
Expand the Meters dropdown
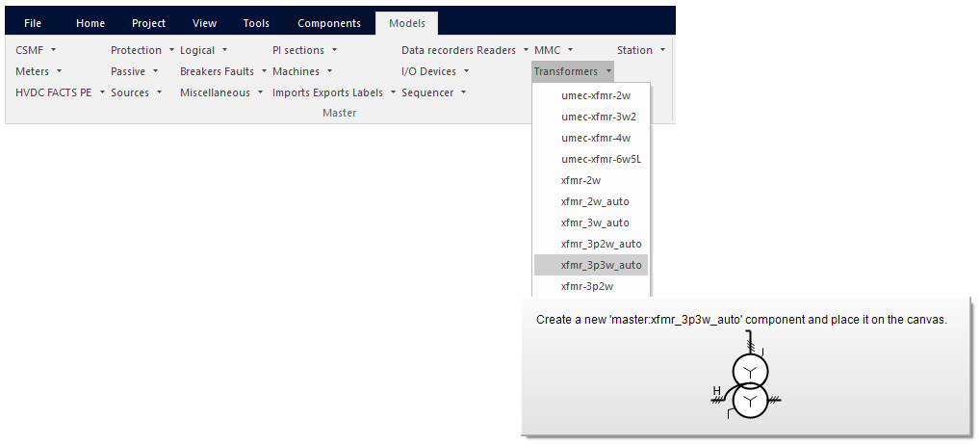click(x=39, y=71)
